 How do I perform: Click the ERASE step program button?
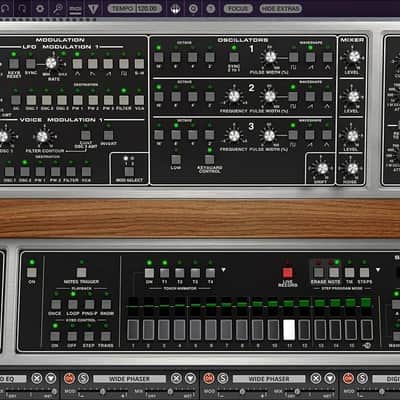[x=319, y=272]
